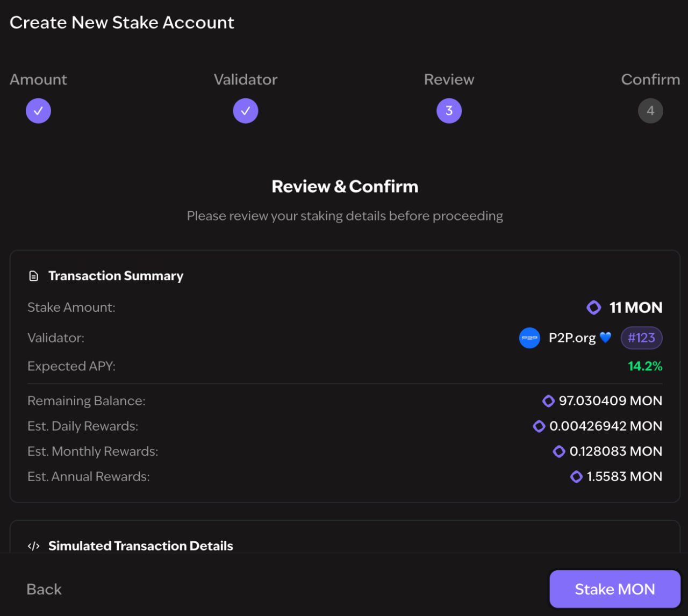This screenshot has height=616, width=688.
Task: Click the MON icon beside Est. Daily Rewards
Action: pyautogui.click(x=539, y=426)
